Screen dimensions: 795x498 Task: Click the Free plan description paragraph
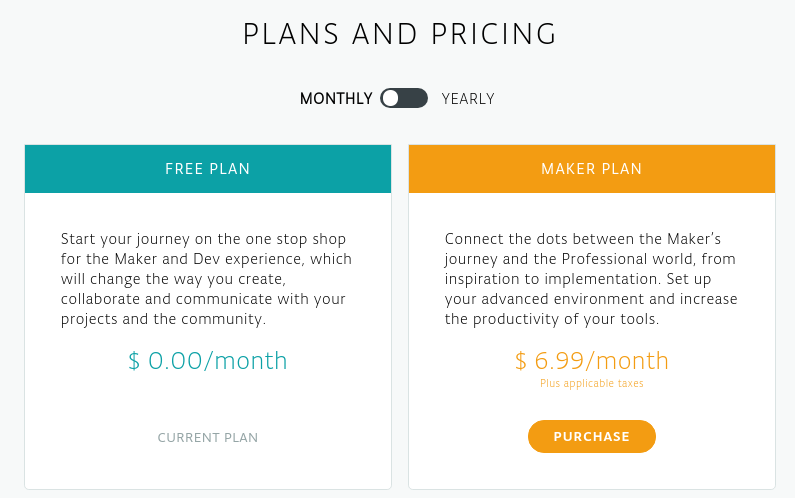(208, 279)
